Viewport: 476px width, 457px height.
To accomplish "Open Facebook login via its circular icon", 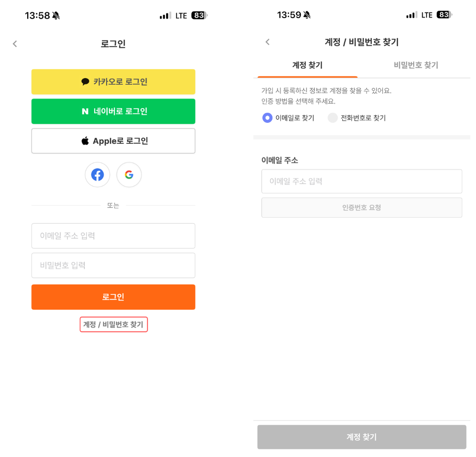I will (97, 175).
